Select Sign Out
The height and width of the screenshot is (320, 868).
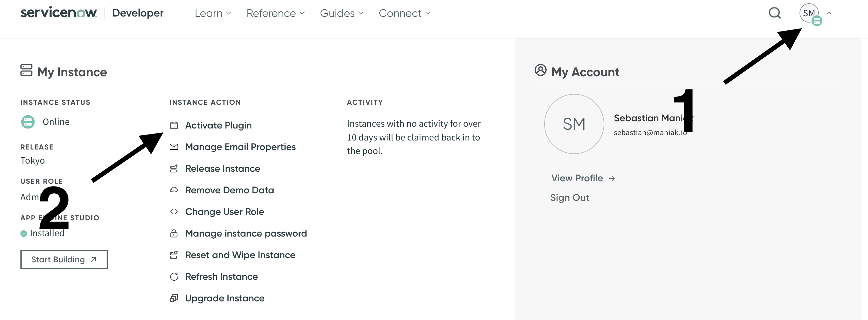[569, 198]
